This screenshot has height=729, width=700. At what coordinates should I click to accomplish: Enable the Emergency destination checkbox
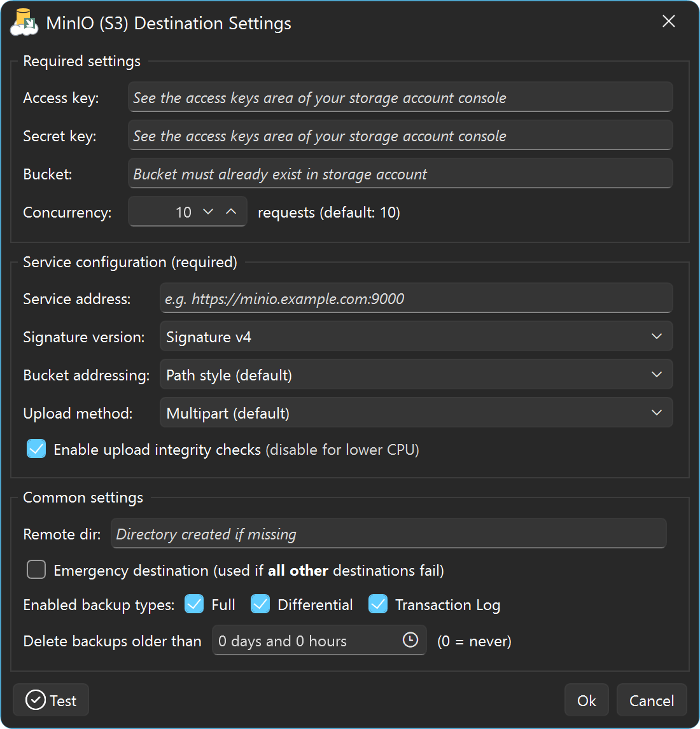36,569
